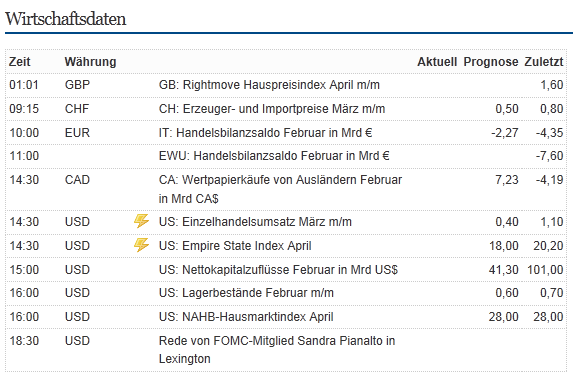The image size is (576, 376).
Task: Open CA: Wertpapierkäufe von Ausländern entry
Action: point(280,189)
